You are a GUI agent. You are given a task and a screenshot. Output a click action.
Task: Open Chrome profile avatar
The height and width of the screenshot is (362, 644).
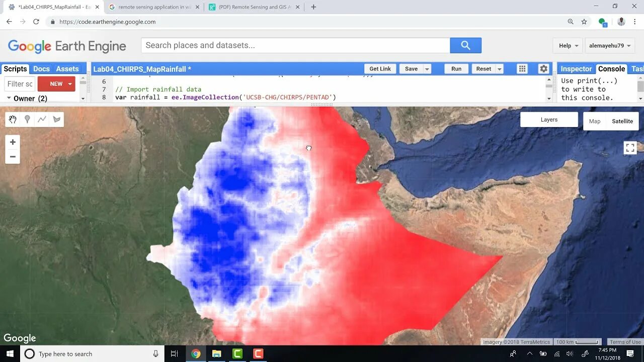(x=621, y=22)
